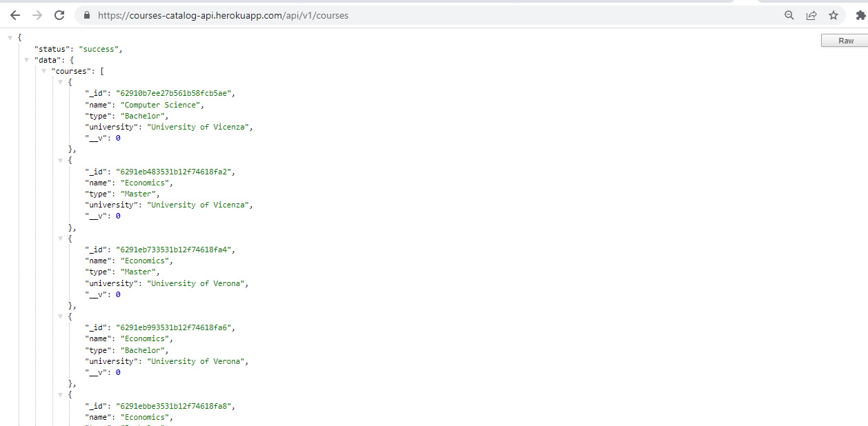Collapse the Economics Master Vicenza entry
The image size is (868, 426).
coord(61,160)
